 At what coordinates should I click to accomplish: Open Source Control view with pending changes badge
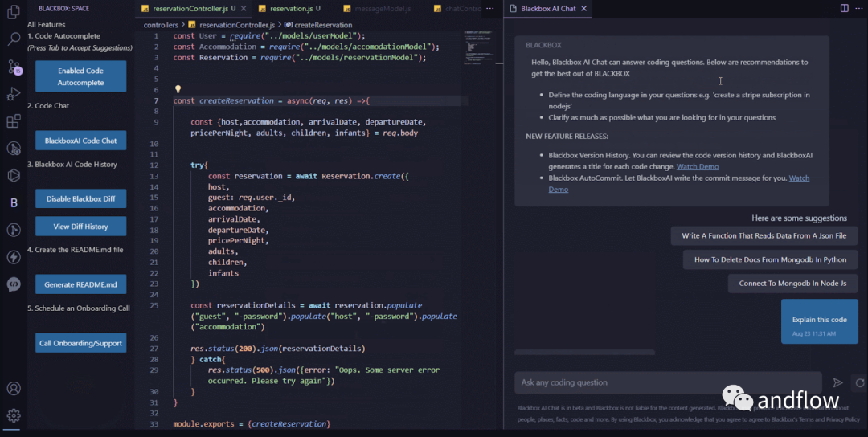coord(14,67)
